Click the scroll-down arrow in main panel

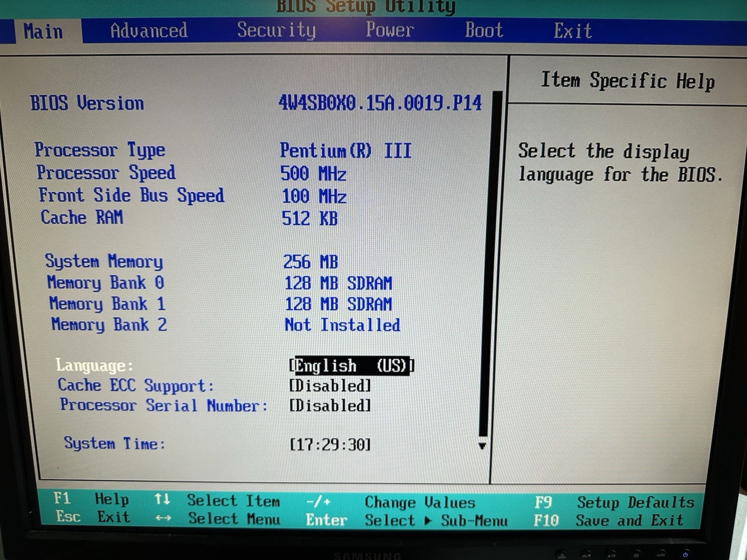pyautogui.click(x=482, y=446)
